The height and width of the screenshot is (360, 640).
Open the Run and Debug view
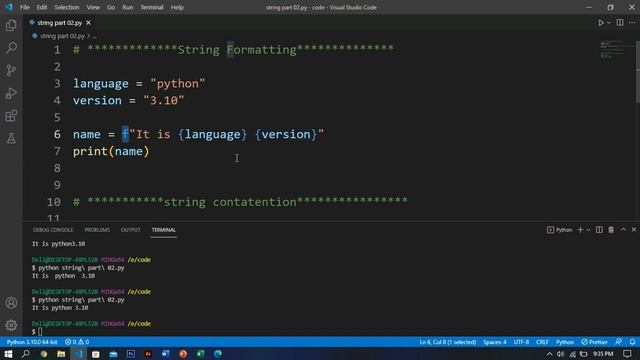(11, 93)
